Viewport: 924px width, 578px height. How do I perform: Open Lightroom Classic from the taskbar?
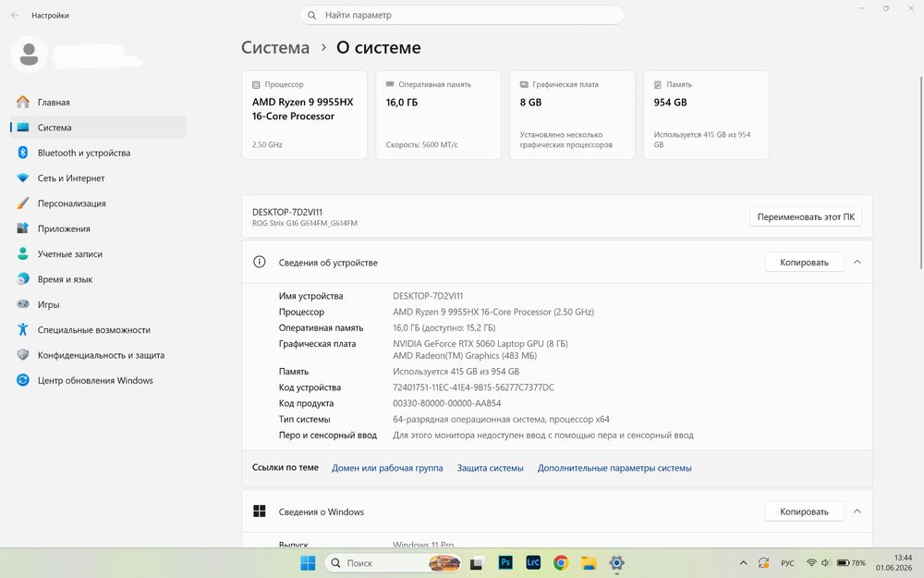[533, 562]
